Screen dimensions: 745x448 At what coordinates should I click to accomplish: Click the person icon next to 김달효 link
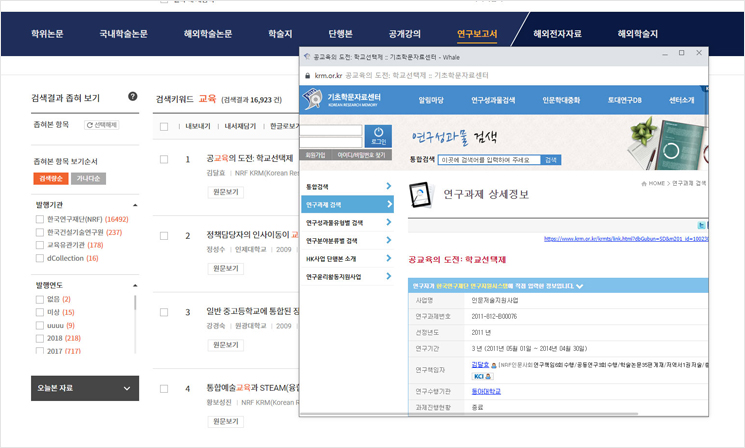coord(494,365)
